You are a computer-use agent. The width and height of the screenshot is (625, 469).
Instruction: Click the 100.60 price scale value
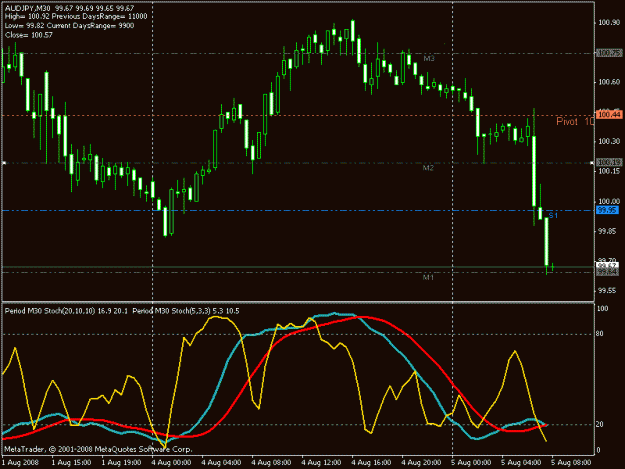point(609,82)
